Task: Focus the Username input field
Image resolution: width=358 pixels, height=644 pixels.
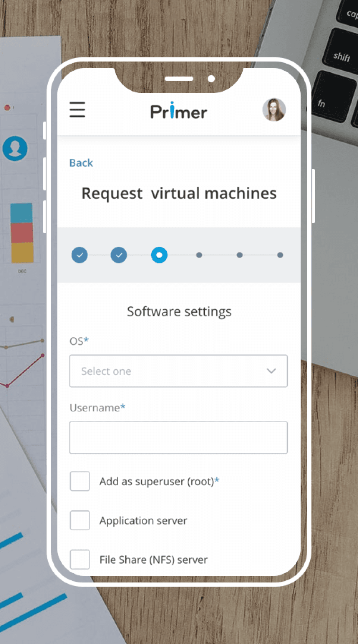Action: 179,438
